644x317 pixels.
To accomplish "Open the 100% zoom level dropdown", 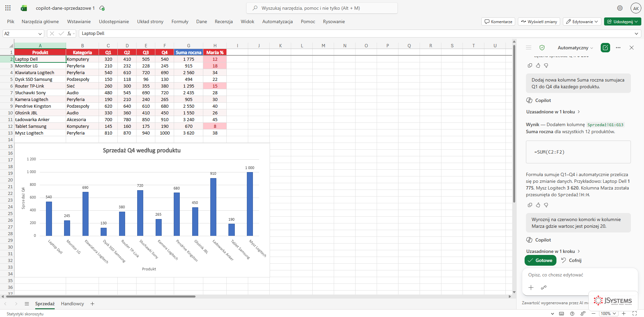I will 608,314.
